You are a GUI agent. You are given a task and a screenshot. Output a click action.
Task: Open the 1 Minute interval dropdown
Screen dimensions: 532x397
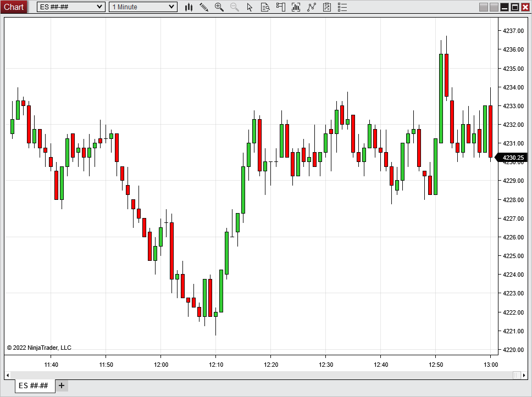(143, 7)
